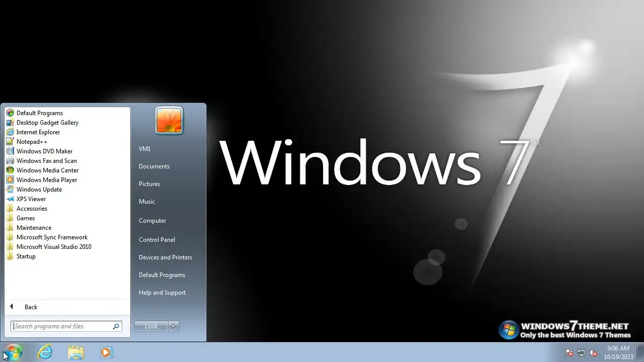Click the user account picture
This screenshot has width=644, height=362.
[x=169, y=121]
